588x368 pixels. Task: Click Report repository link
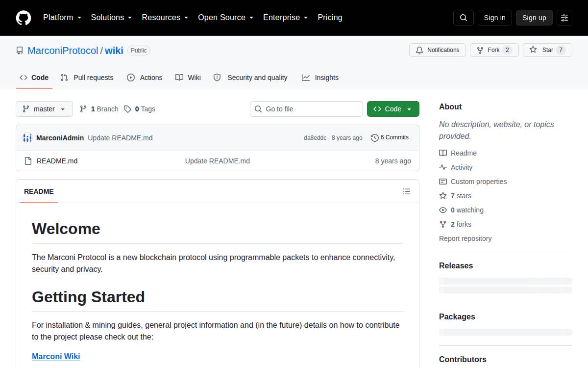(465, 238)
